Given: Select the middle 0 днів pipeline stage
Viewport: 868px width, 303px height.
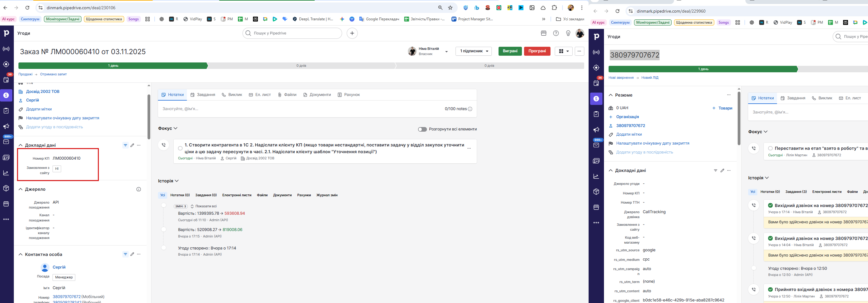Looking at the screenshot, I should (301, 66).
